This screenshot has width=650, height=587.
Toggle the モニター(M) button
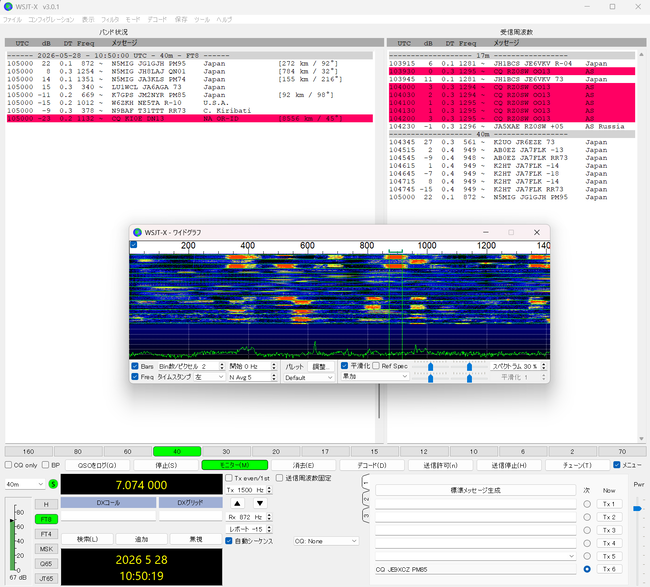(235, 465)
